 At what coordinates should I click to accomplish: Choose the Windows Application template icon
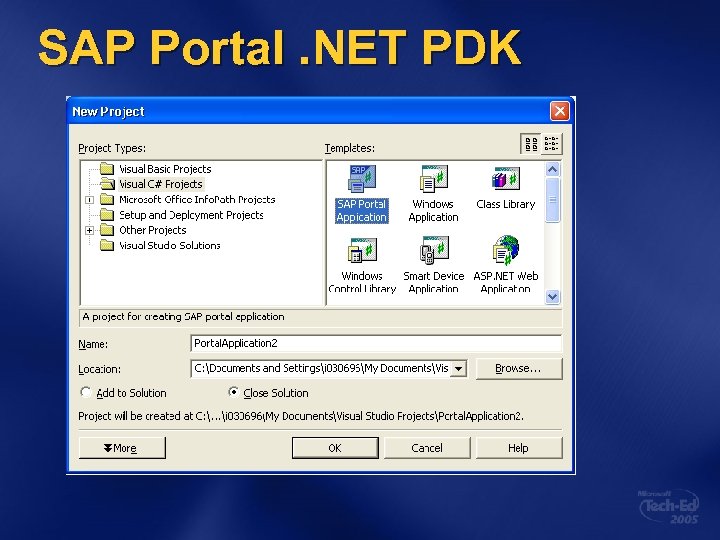(x=434, y=179)
